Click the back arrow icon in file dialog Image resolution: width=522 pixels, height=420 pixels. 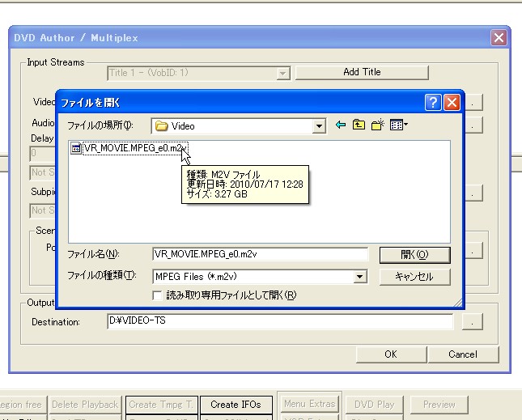(340, 125)
